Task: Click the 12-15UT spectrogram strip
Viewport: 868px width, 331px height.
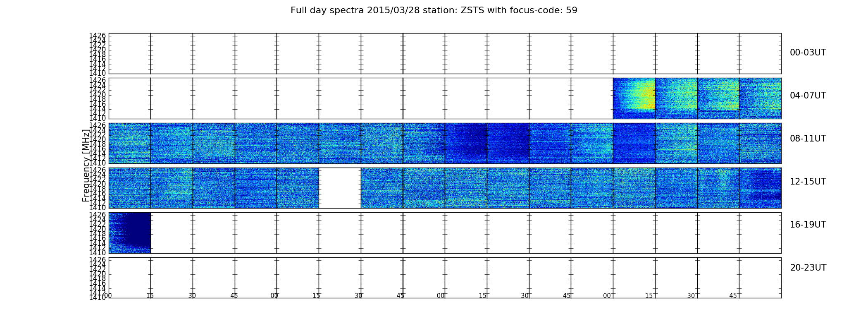Action: click(445, 188)
